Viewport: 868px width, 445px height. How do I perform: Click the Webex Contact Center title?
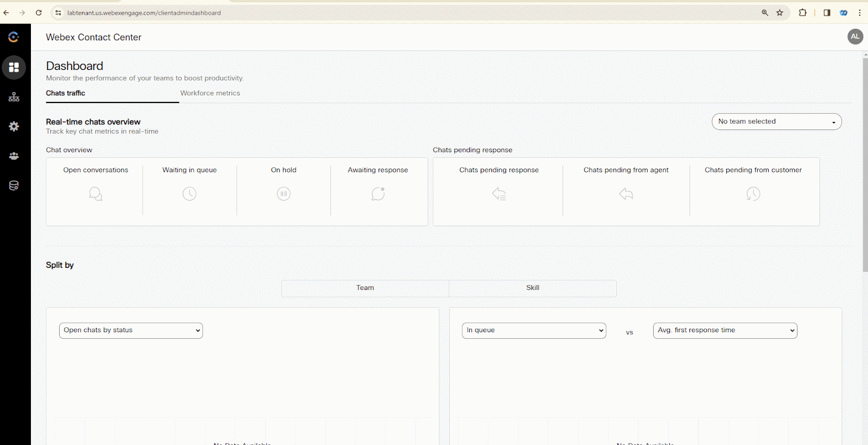[93, 37]
